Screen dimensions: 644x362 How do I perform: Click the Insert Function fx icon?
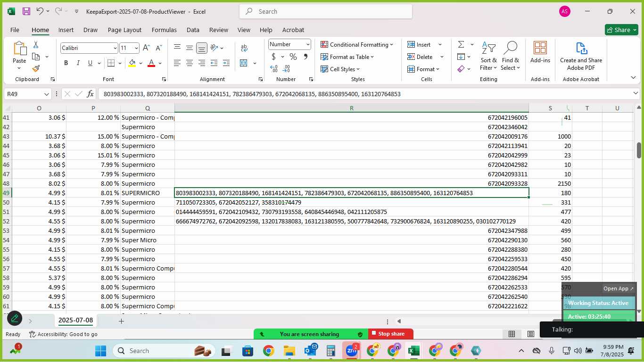click(x=91, y=94)
